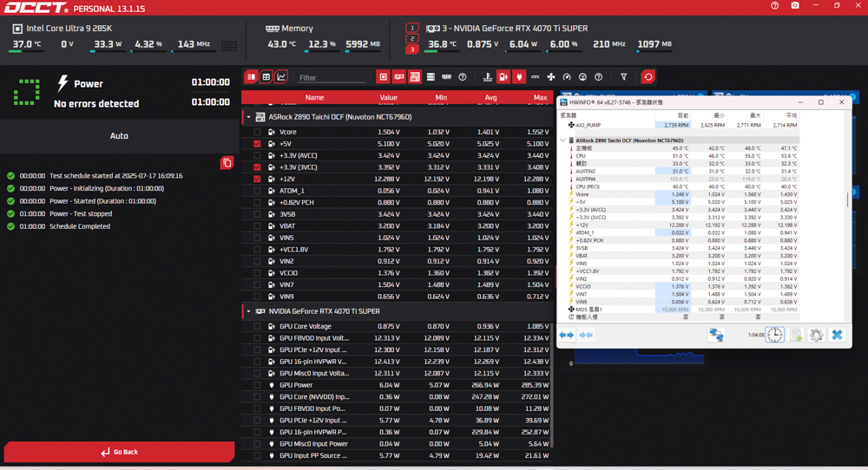Toggle the power plug sensor filter
Screen dimensions: 868x470
(519, 77)
